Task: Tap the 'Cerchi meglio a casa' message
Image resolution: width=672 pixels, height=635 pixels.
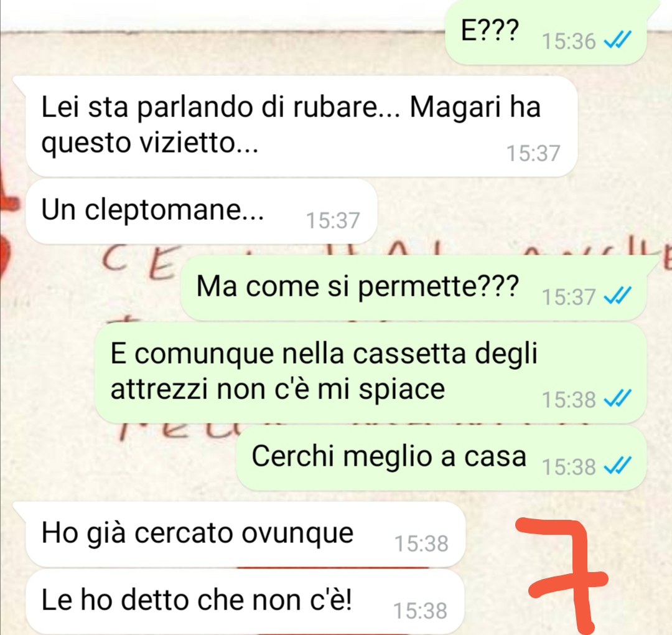Action: pyautogui.click(x=441, y=458)
